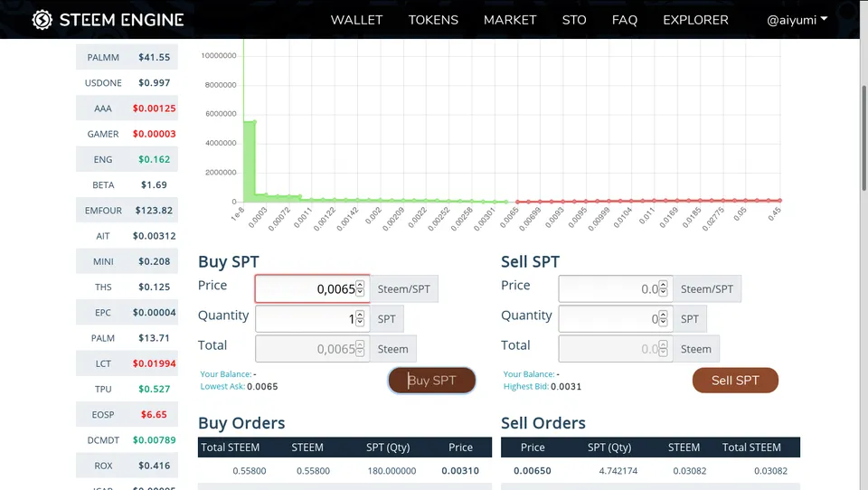Viewport: 868px width, 490px height.
Task: Select the PALMM token row
Action: (x=127, y=57)
